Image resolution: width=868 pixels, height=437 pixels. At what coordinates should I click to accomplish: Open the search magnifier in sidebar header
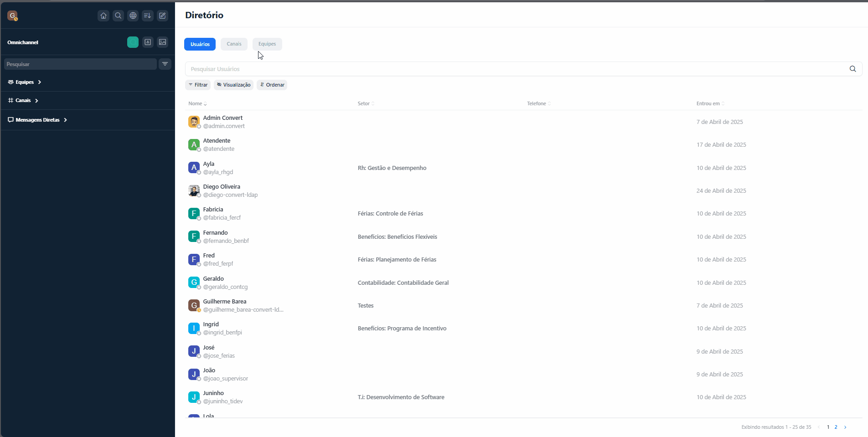click(x=118, y=15)
